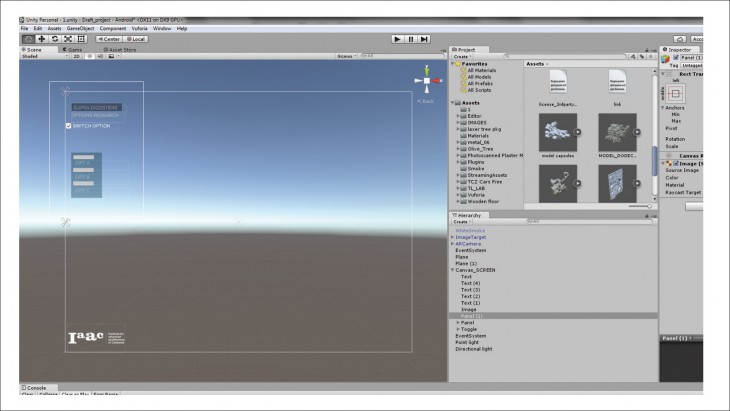Click the Step frame button
730x411 pixels.
[x=424, y=38]
